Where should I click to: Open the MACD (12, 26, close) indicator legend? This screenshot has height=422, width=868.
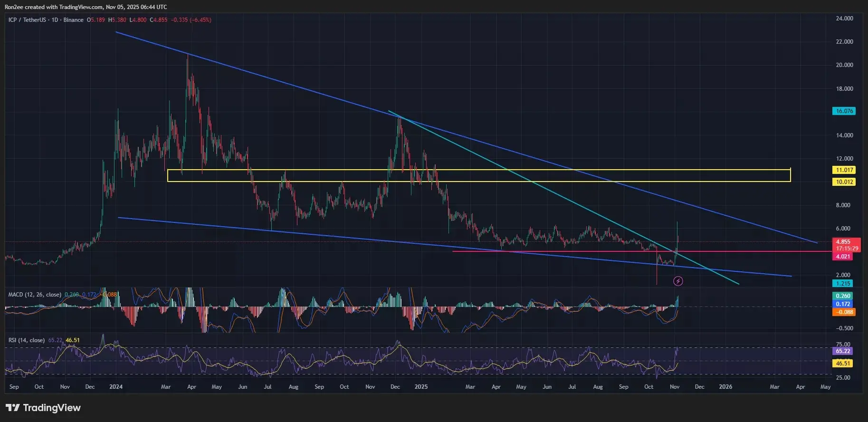35,295
